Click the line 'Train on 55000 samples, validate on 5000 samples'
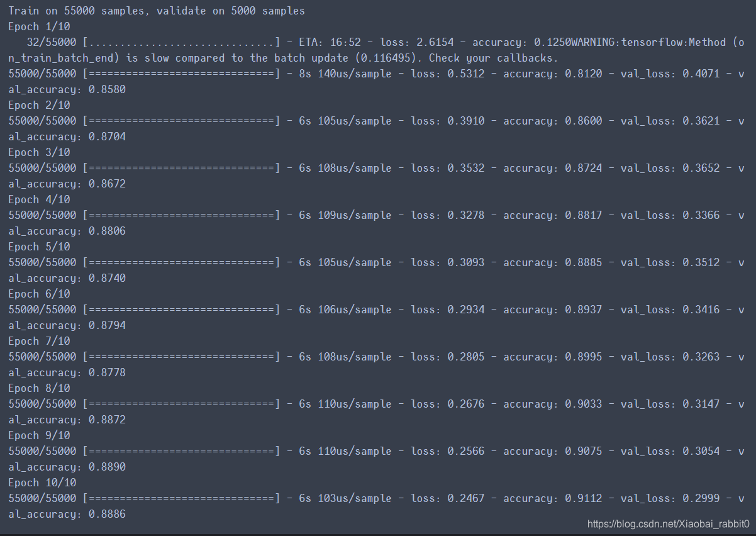Viewport: 756px width, 536px height. click(x=157, y=11)
